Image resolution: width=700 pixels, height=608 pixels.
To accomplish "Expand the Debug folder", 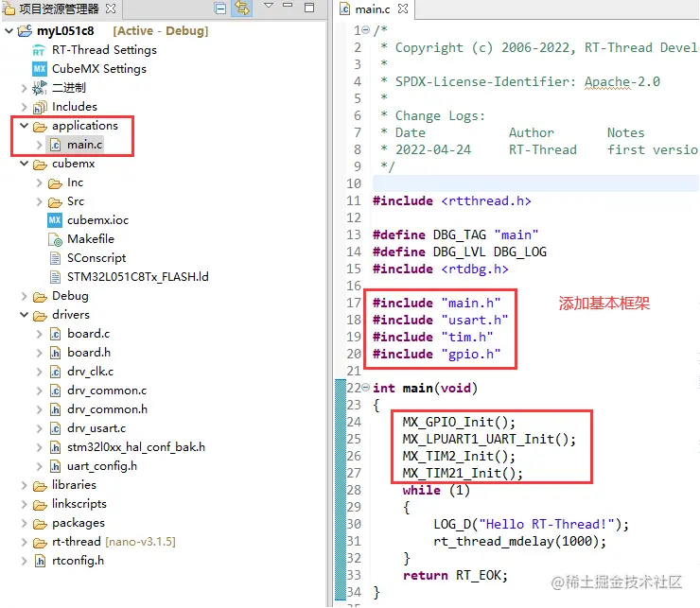I will [x=24, y=296].
